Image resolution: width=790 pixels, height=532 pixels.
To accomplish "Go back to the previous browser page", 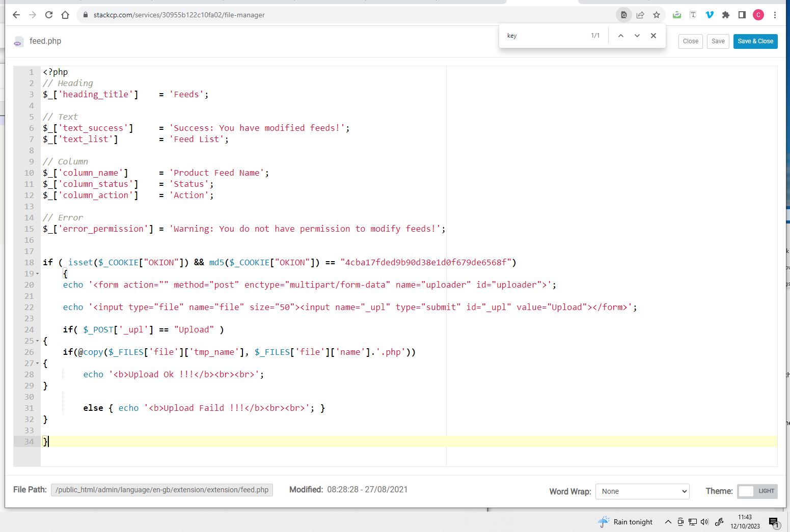I will tap(16, 15).
